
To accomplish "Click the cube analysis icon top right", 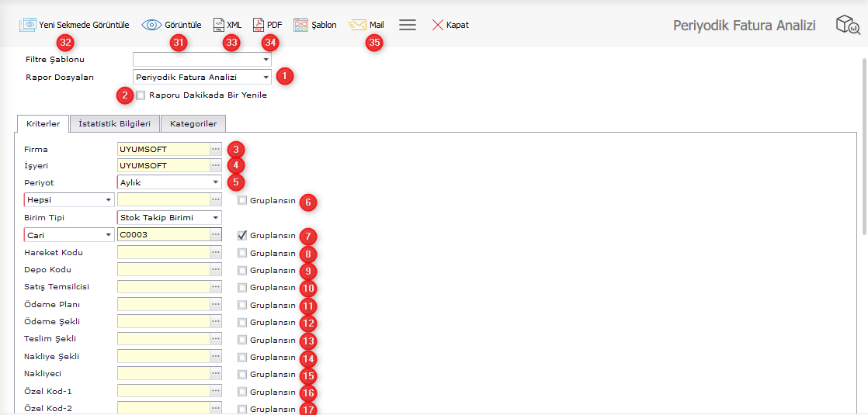I will click(847, 25).
